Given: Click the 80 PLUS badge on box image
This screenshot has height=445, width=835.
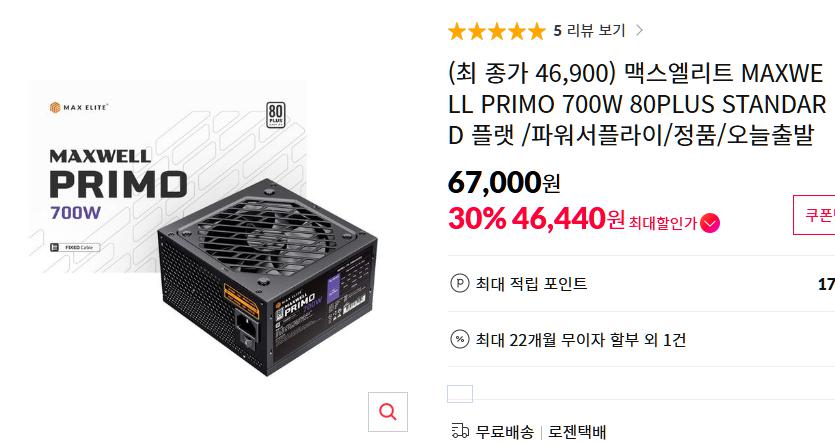Looking at the screenshot, I should pos(275,115).
